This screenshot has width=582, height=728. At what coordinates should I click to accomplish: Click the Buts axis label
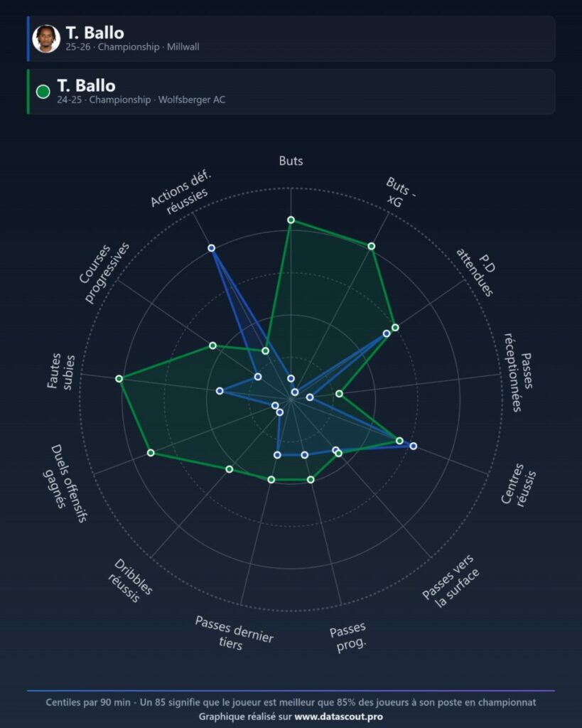(291, 161)
